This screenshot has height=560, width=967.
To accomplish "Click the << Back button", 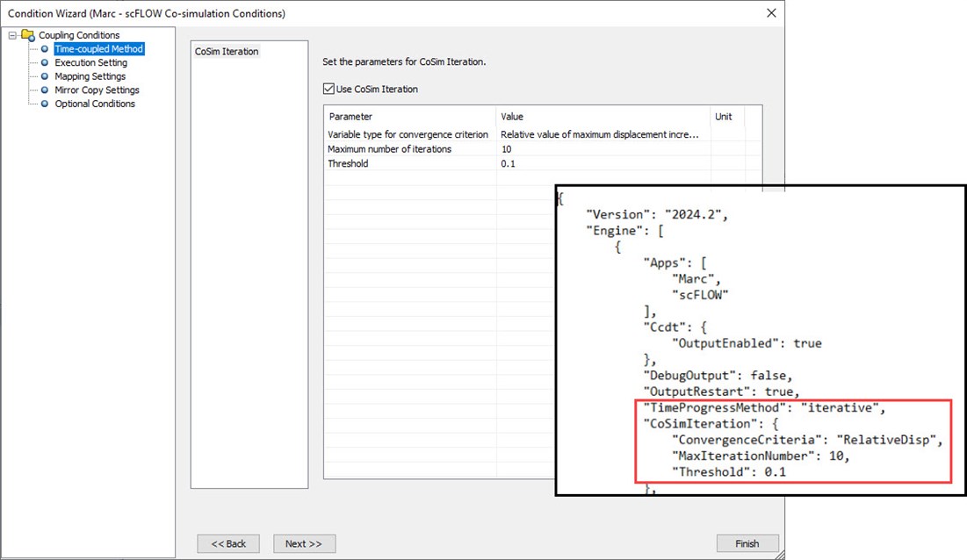I will pos(228,544).
